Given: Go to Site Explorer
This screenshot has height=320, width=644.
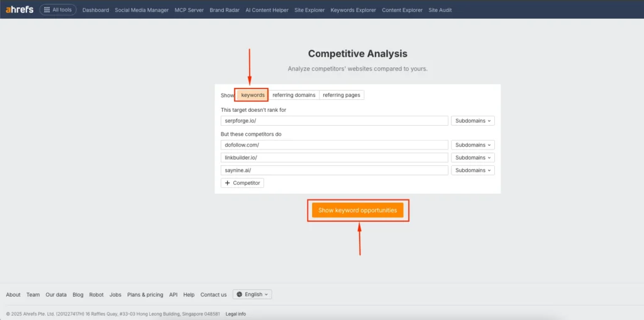Looking at the screenshot, I should pyautogui.click(x=309, y=10).
